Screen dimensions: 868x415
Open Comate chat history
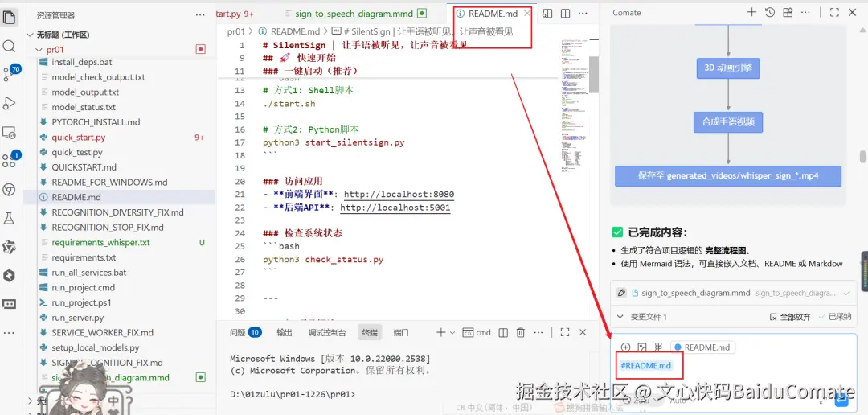(769, 12)
